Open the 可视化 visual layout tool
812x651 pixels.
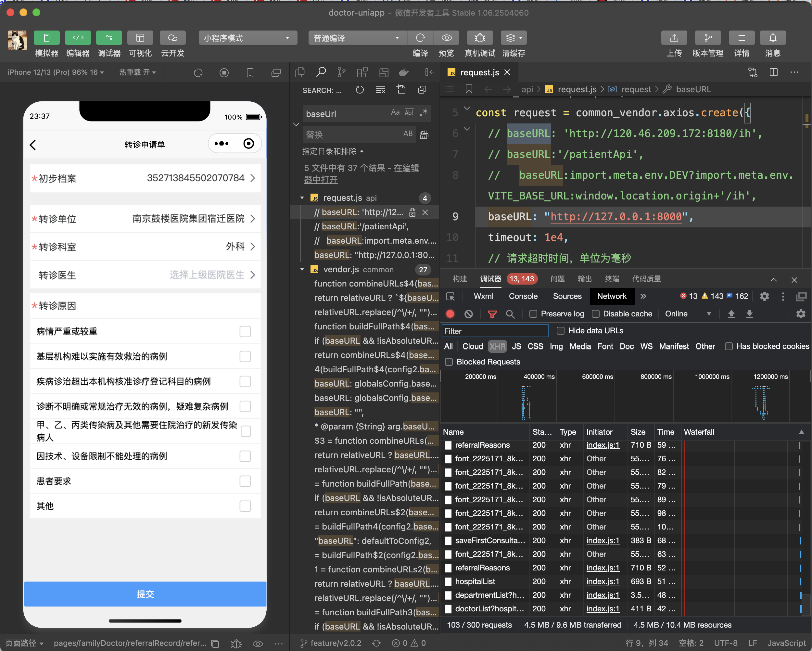pos(140,38)
